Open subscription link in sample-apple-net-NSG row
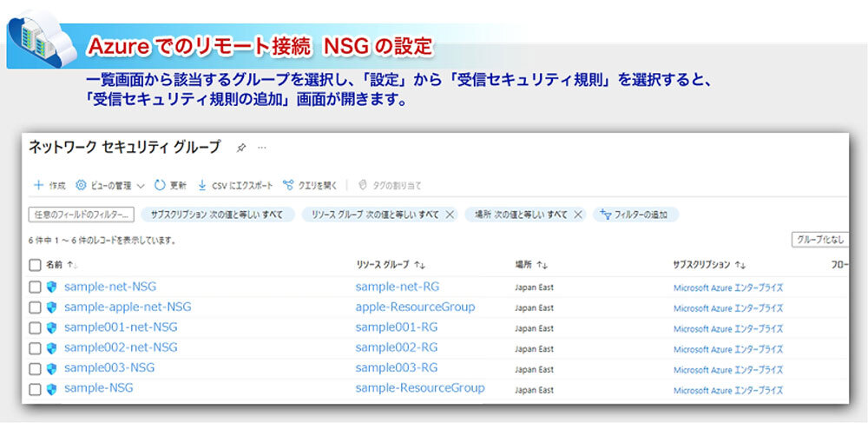Viewport: 868px width, 423px height. pos(728,308)
